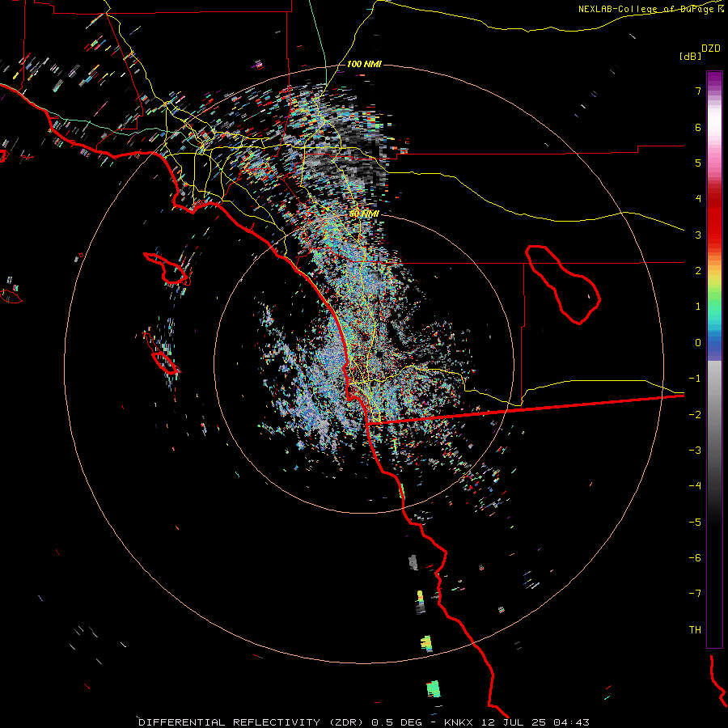Click the "12 JUL 25" date in the caption
Image resolution: width=728 pixels, height=728 pixels.
tap(513, 722)
